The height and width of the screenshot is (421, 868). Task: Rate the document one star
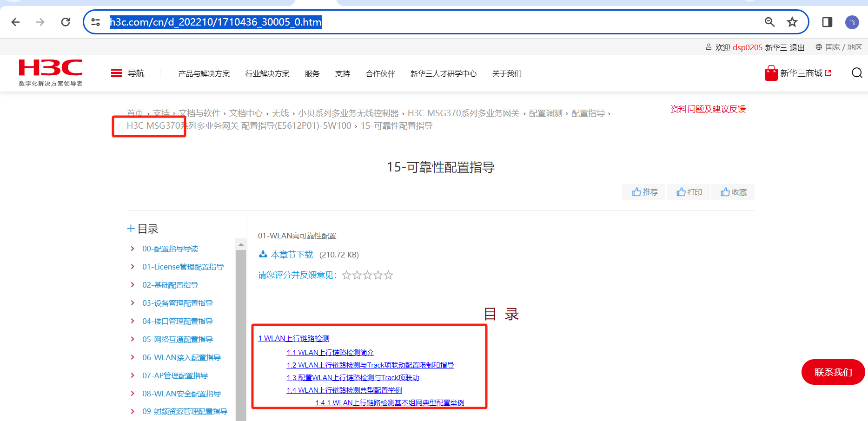(346, 275)
